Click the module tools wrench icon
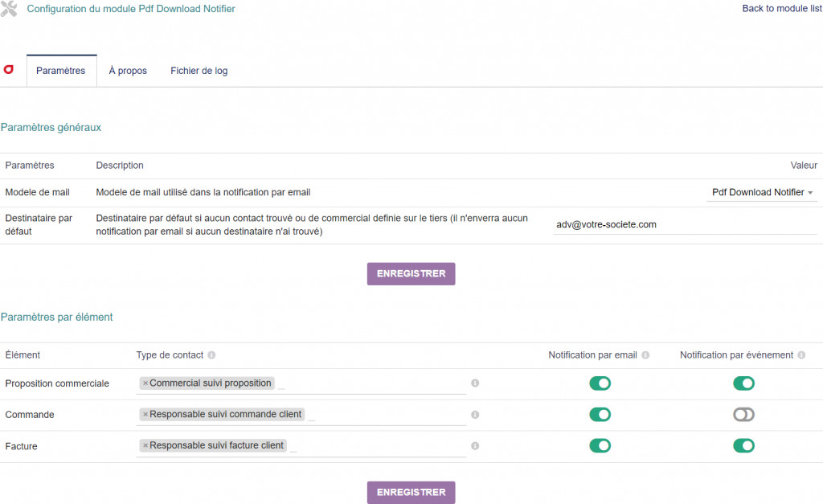Image resolution: width=823 pixels, height=504 pixels. [9, 9]
